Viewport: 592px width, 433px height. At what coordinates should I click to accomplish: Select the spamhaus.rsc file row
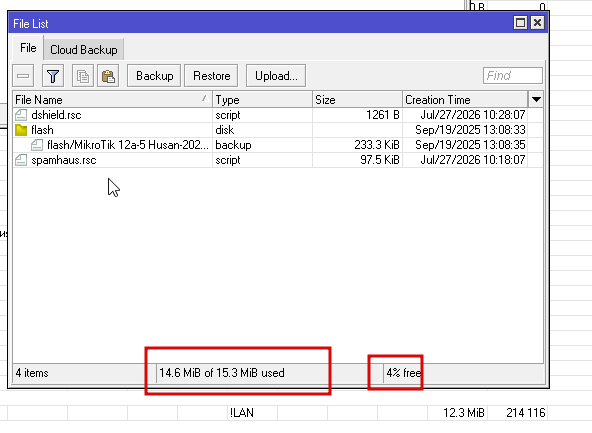point(278,160)
